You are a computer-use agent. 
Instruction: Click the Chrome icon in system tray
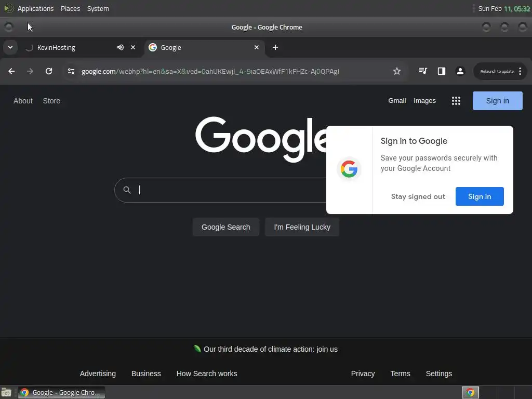(x=470, y=393)
